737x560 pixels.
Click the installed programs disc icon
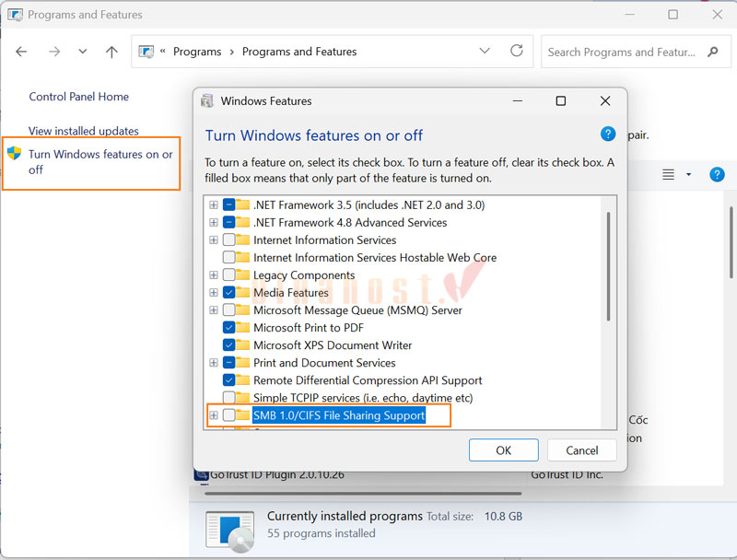coord(230,531)
